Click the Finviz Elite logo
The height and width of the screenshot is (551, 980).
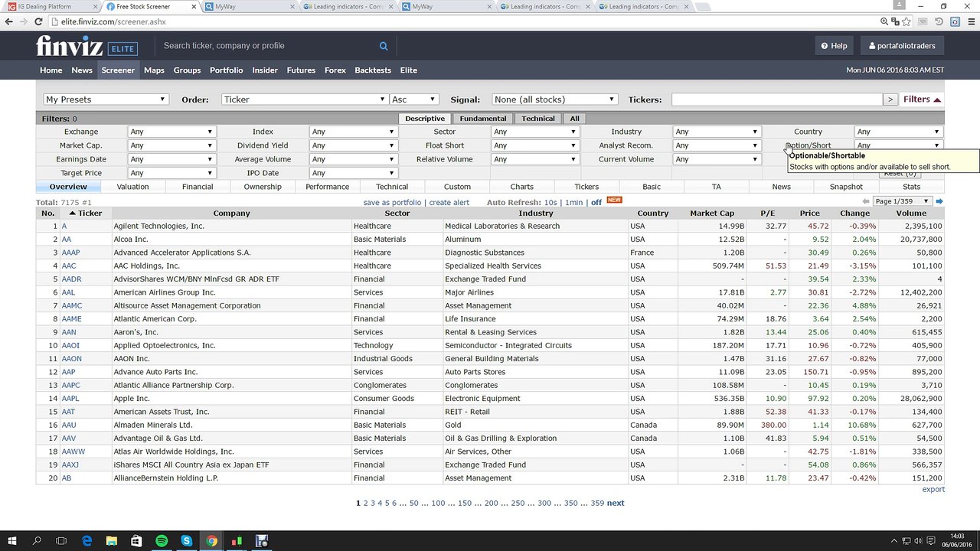(x=87, y=46)
